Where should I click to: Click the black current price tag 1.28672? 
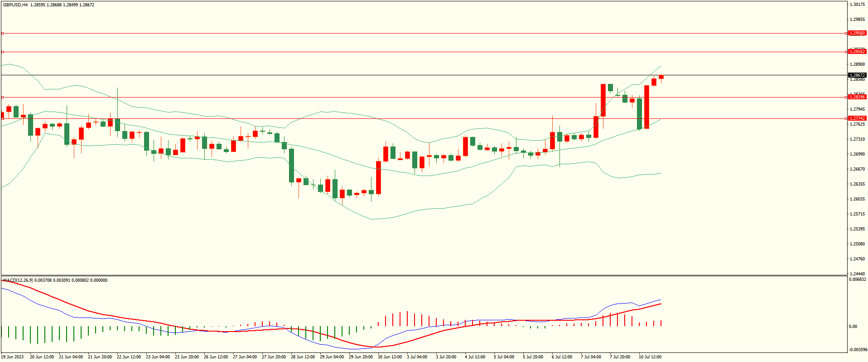[857, 75]
